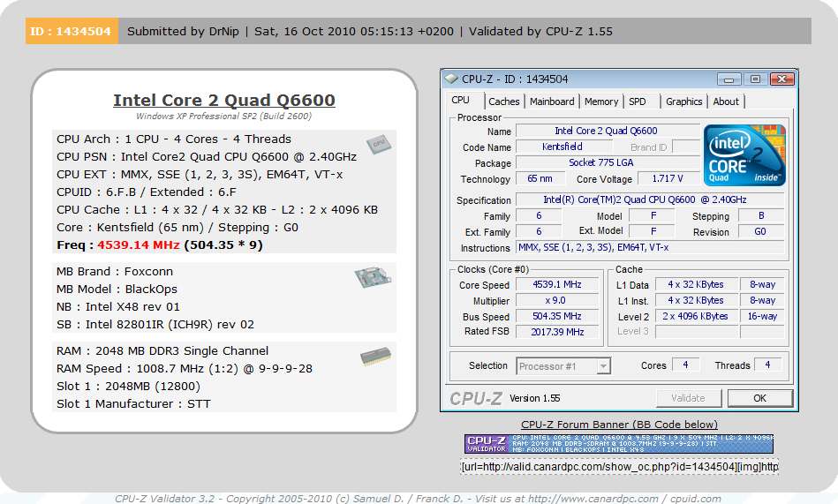Switch to the Caches tab
The width and height of the screenshot is (838, 504).
click(x=504, y=102)
